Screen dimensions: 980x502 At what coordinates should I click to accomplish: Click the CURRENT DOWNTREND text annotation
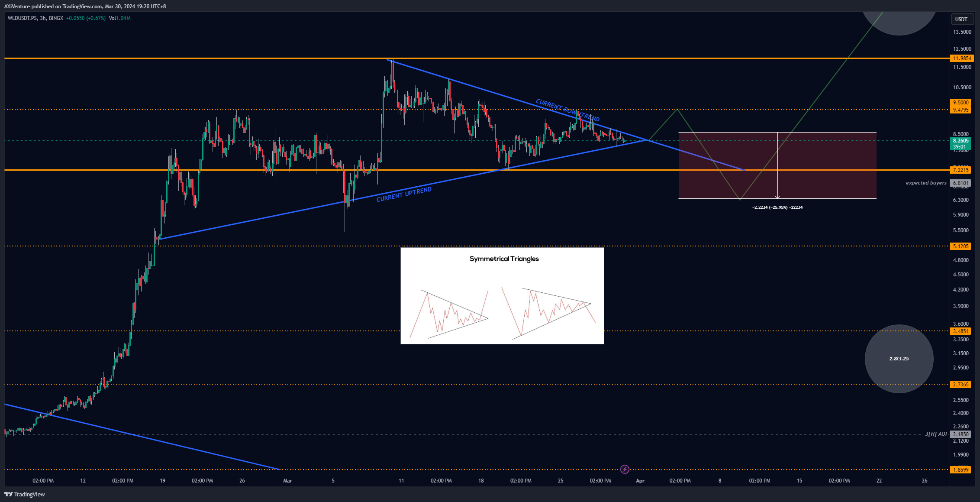567,110
